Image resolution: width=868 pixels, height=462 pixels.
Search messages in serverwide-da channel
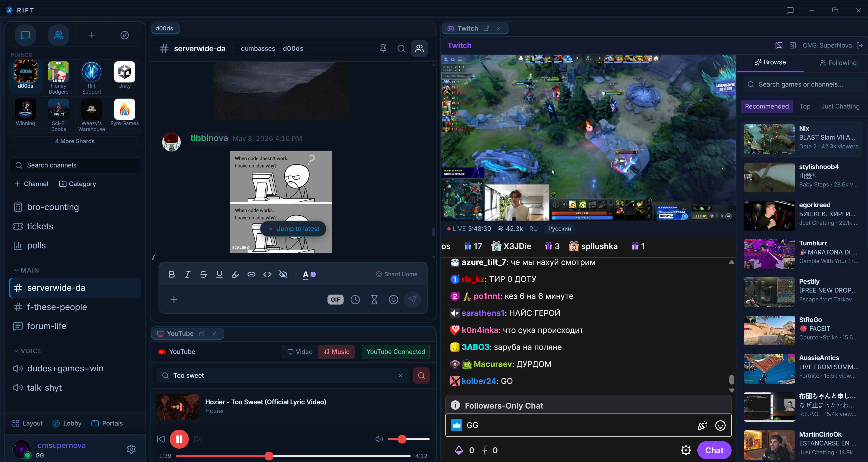401,48
